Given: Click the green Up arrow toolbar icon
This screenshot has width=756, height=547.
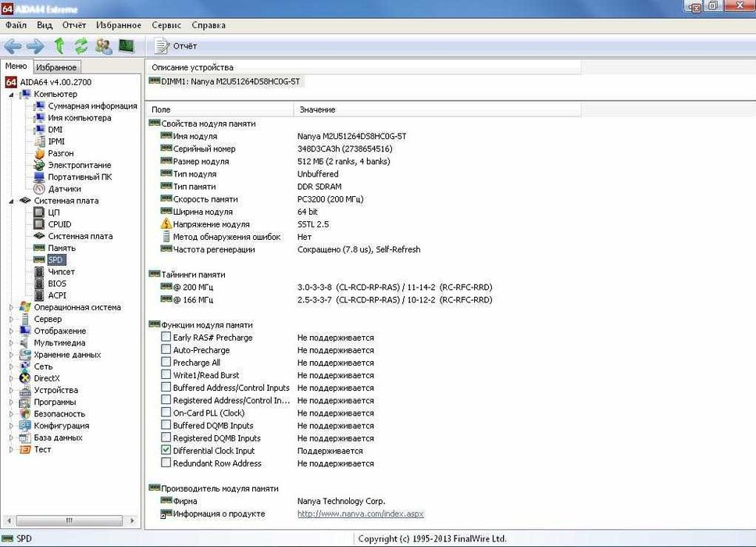Looking at the screenshot, I should coord(59,46).
